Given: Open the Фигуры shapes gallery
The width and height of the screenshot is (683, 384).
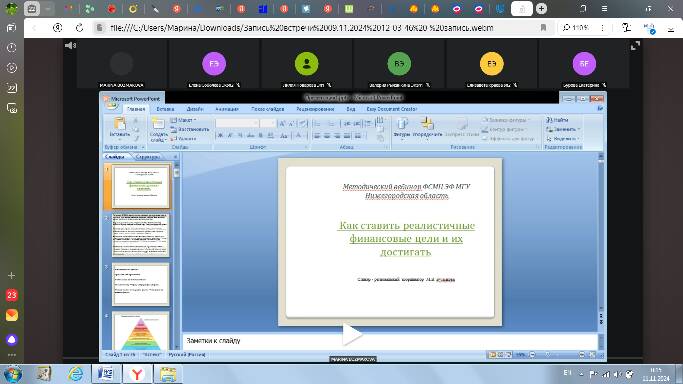Looking at the screenshot, I should [402, 128].
